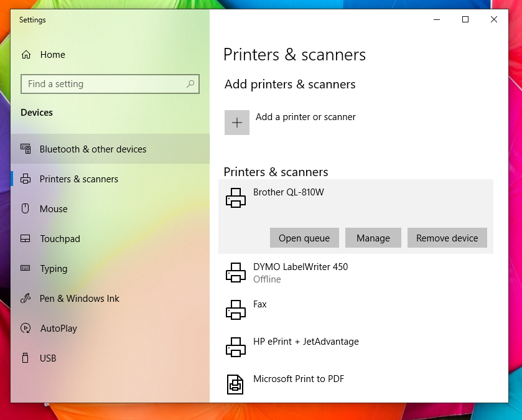Select the DYMO LabelWriter 450 printer icon
The height and width of the screenshot is (420, 522).
pyautogui.click(x=236, y=273)
